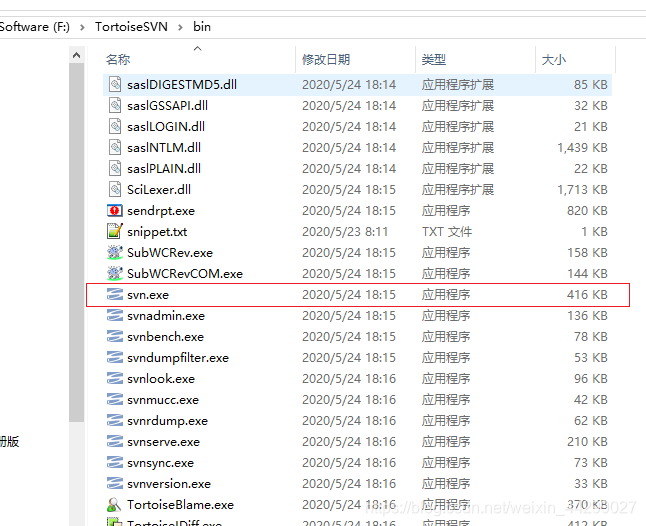Select the file name svnsync.exe
The image size is (646, 526).
(160, 463)
